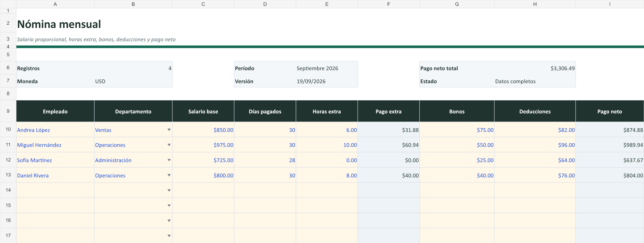Expand department dropdown for Sofía Martínez
Viewport: 644px width, 243px height.
(169, 160)
